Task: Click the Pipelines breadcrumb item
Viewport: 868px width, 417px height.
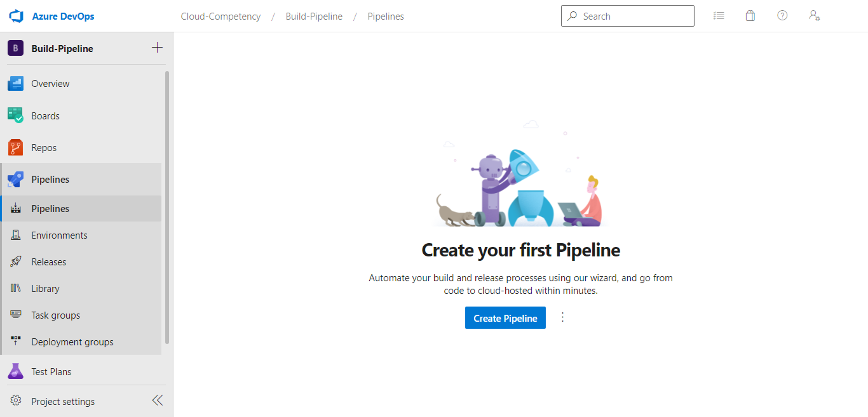Action: pos(386,16)
